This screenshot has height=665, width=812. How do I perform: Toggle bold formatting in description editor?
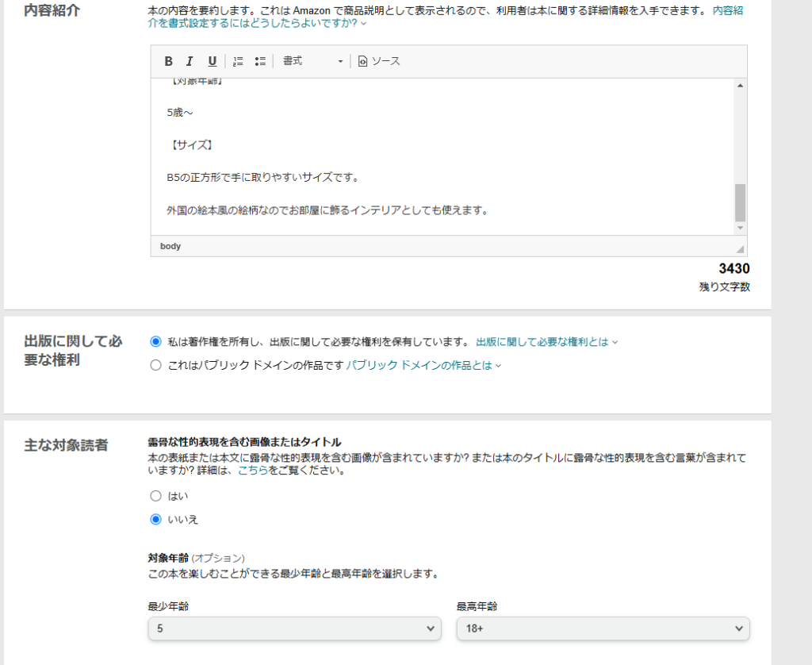tap(168, 61)
